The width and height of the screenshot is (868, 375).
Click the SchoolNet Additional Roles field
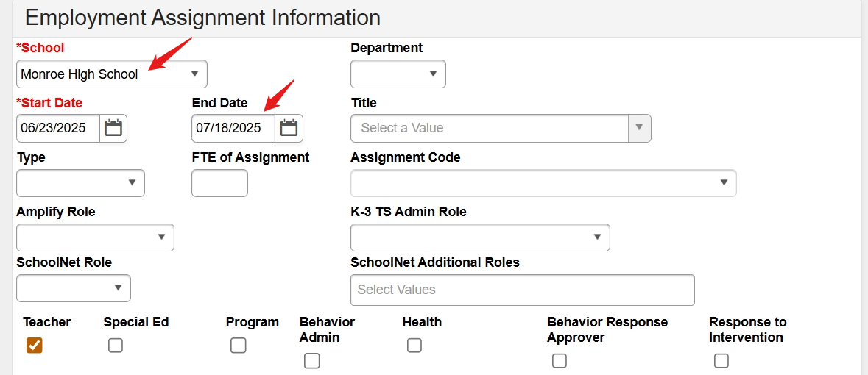523,290
